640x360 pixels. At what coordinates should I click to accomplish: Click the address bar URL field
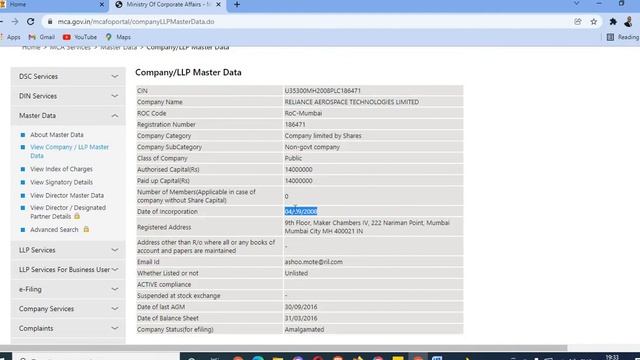tap(310, 22)
